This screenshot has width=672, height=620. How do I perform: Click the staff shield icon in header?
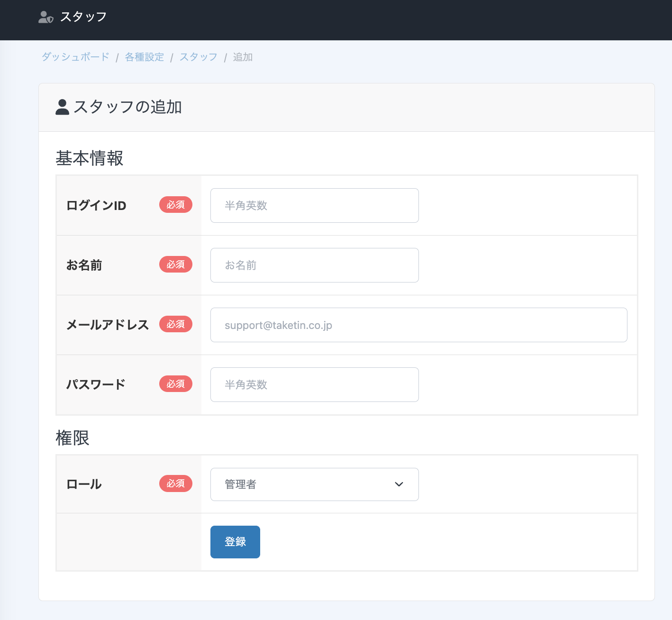pyautogui.click(x=45, y=18)
